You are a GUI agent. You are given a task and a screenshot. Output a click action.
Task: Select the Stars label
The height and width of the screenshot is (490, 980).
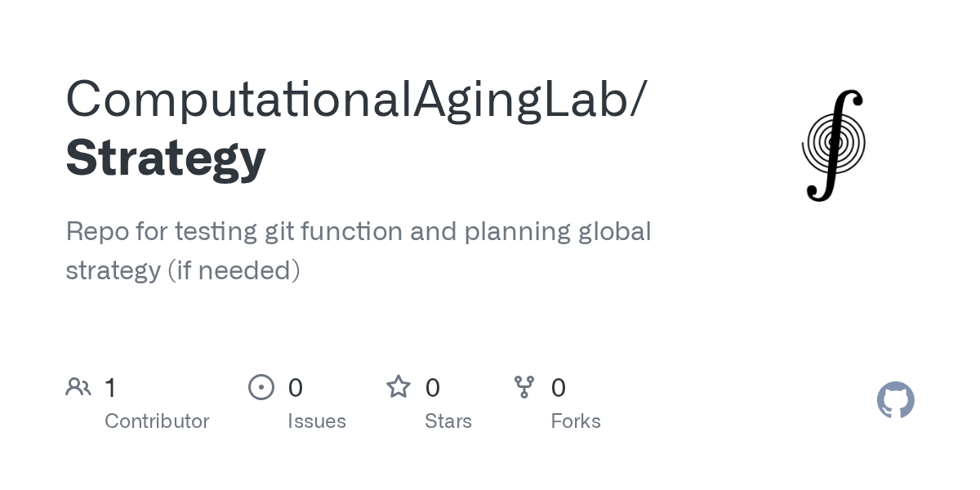[448, 421]
